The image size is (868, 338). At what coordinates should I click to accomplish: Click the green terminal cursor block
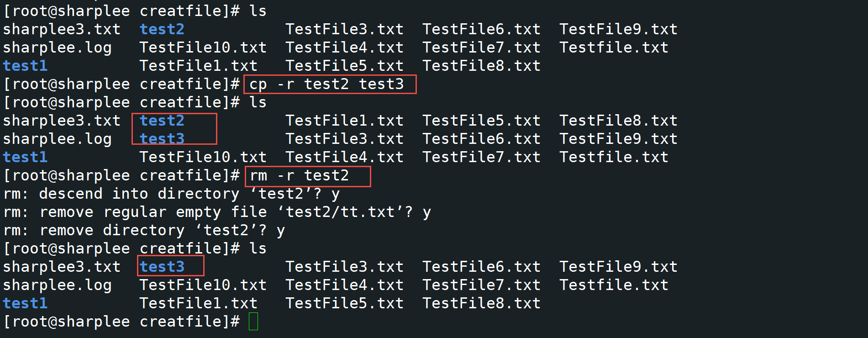click(x=253, y=321)
